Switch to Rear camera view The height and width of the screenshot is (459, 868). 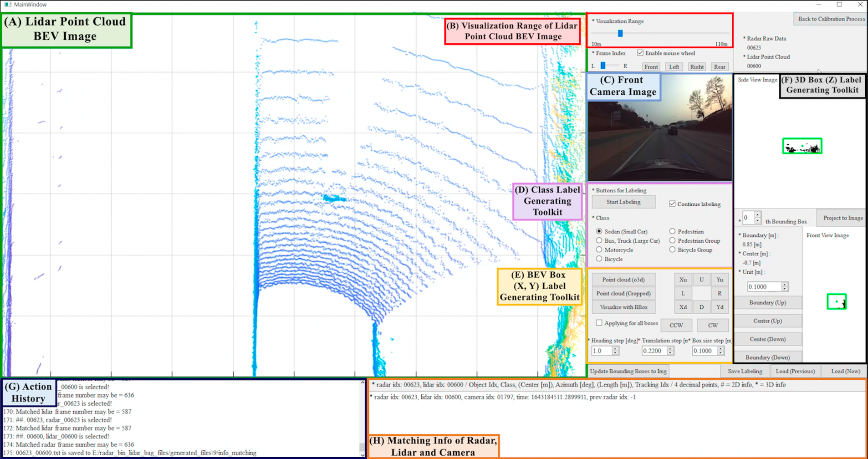(x=720, y=66)
